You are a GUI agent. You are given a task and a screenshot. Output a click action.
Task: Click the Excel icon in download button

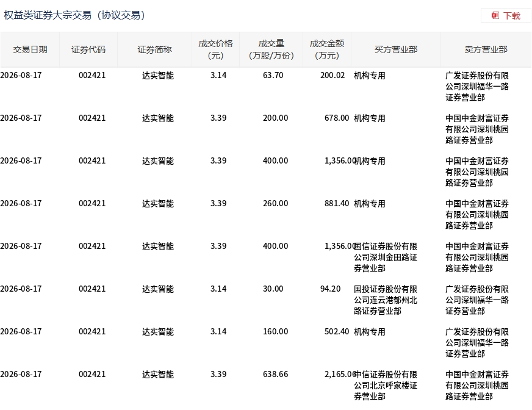coord(495,16)
